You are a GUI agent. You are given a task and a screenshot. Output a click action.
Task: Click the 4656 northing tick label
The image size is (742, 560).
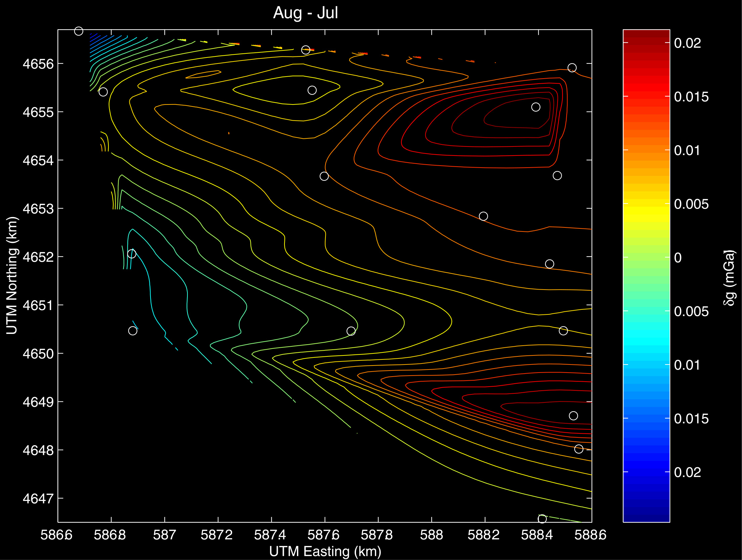(x=38, y=64)
